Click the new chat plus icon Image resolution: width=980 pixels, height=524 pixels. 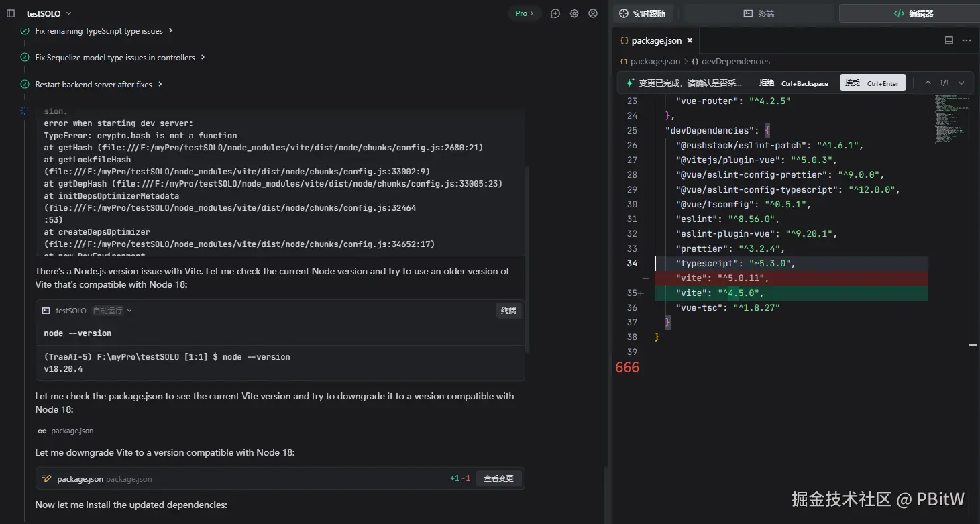pyautogui.click(x=555, y=13)
